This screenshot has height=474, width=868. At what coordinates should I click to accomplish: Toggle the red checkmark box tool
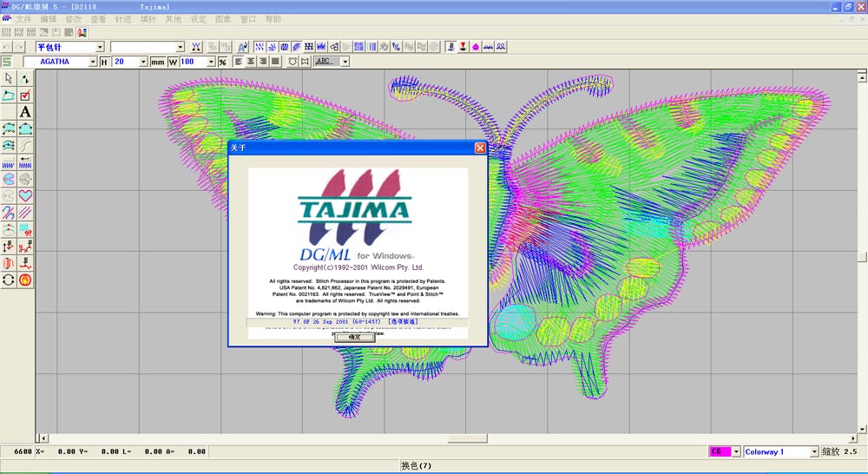[25, 95]
